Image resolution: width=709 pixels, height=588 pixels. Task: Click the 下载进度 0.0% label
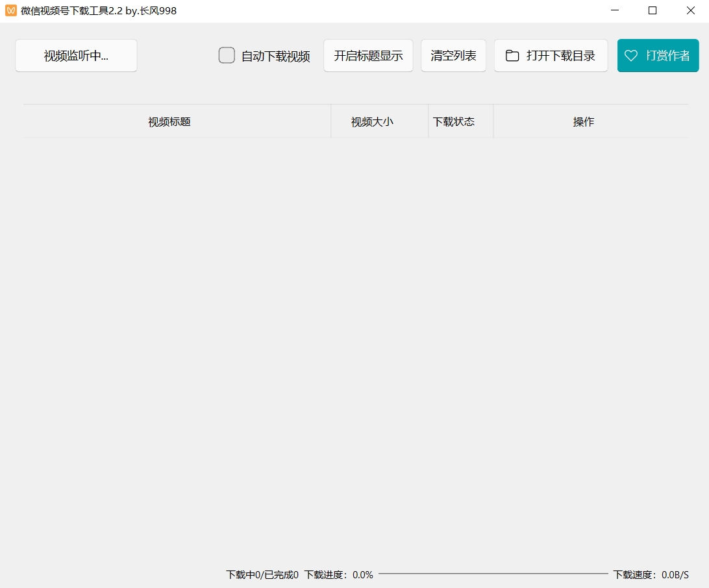pos(338,575)
